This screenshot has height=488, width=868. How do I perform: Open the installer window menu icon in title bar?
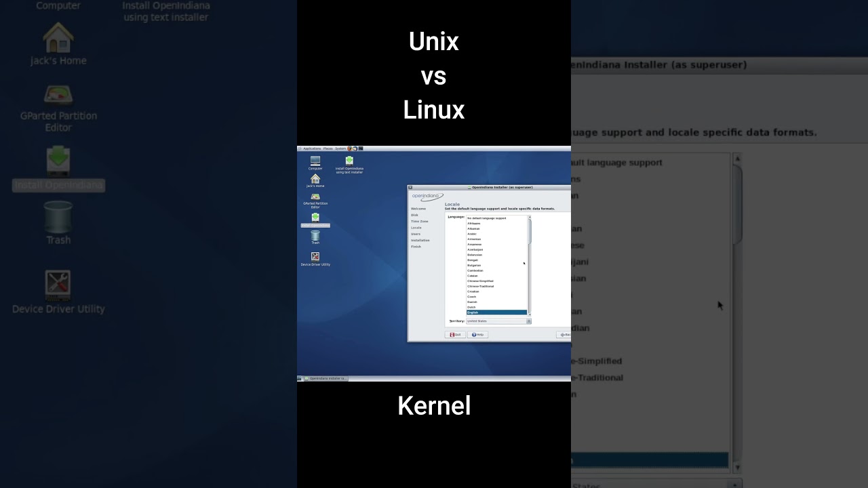(x=410, y=187)
